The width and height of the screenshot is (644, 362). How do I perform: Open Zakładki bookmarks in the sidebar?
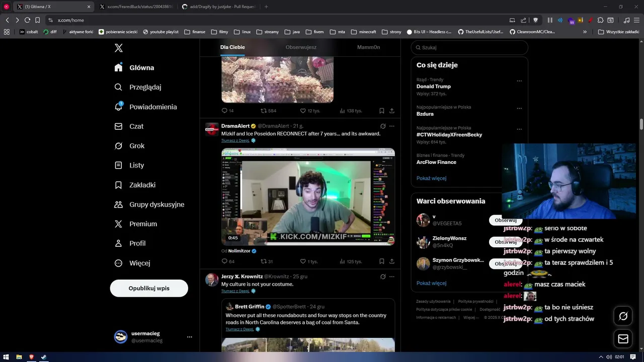pos(135,185)
